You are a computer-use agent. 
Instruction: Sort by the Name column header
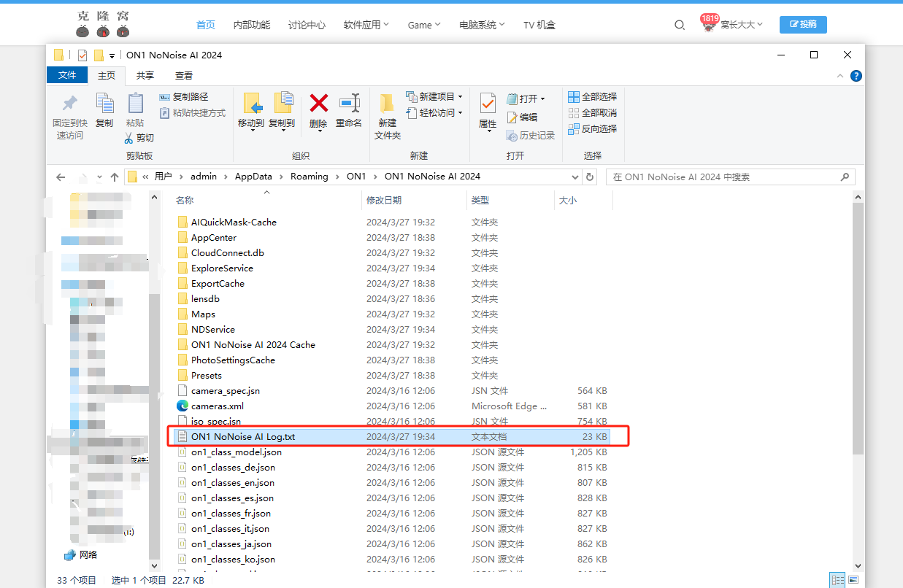[x=266, y=200]
